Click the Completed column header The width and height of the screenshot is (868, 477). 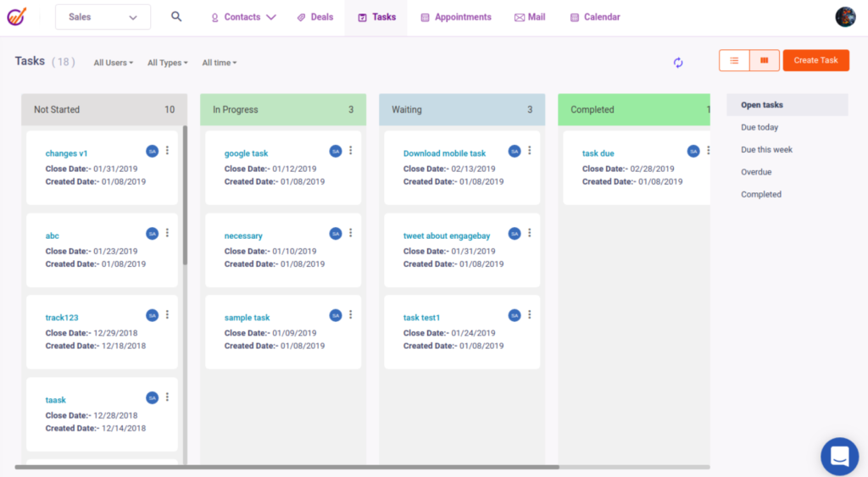[x=634, y=109]
